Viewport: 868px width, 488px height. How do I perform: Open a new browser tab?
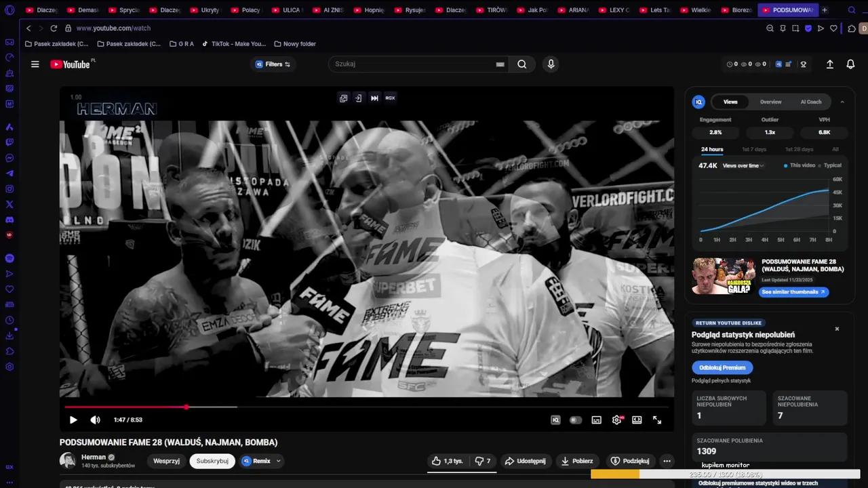(825, 10)
